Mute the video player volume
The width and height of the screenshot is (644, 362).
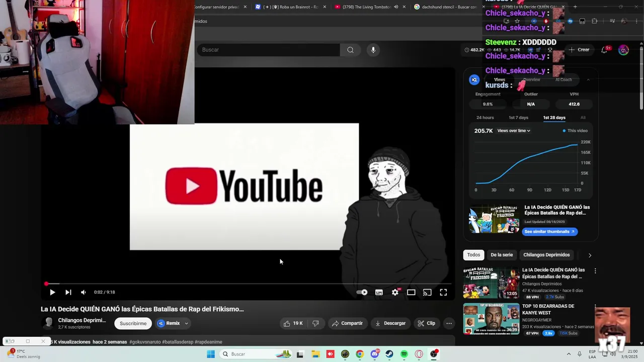tap(84, 292)
